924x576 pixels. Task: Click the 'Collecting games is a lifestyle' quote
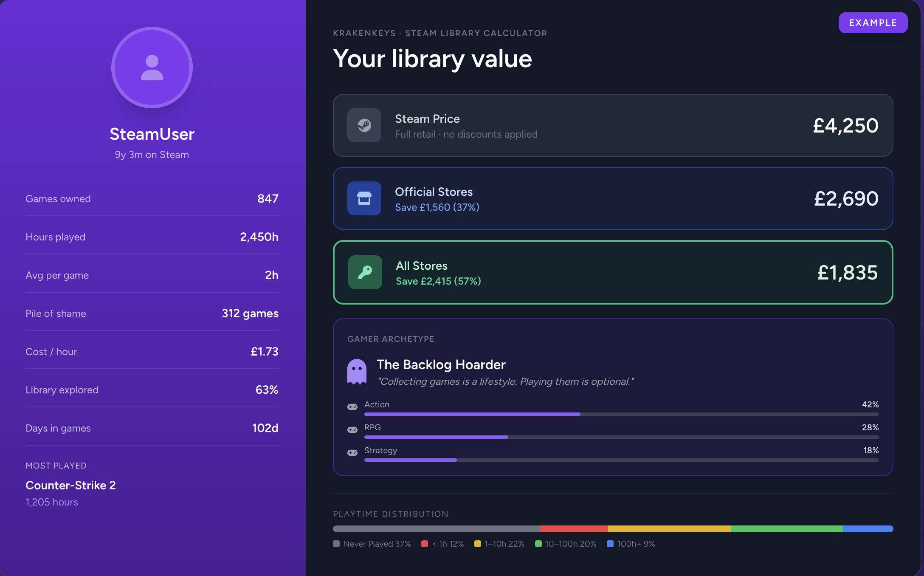coord(506,381)
